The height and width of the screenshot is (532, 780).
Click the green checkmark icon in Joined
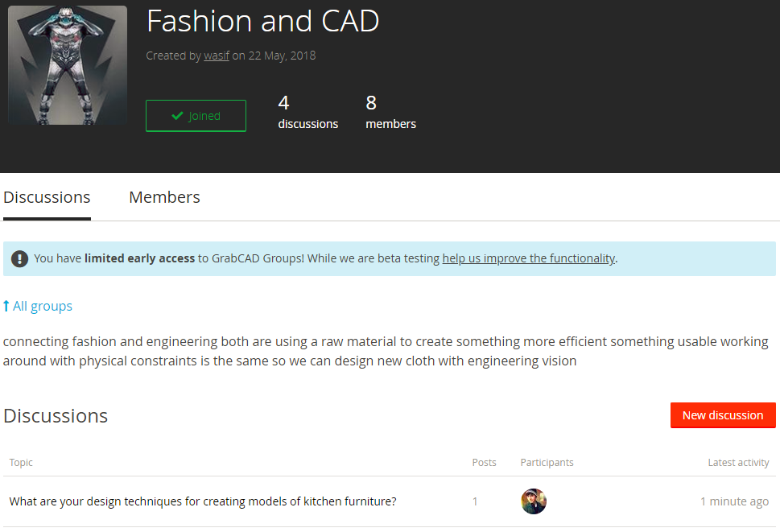[177, 116]
